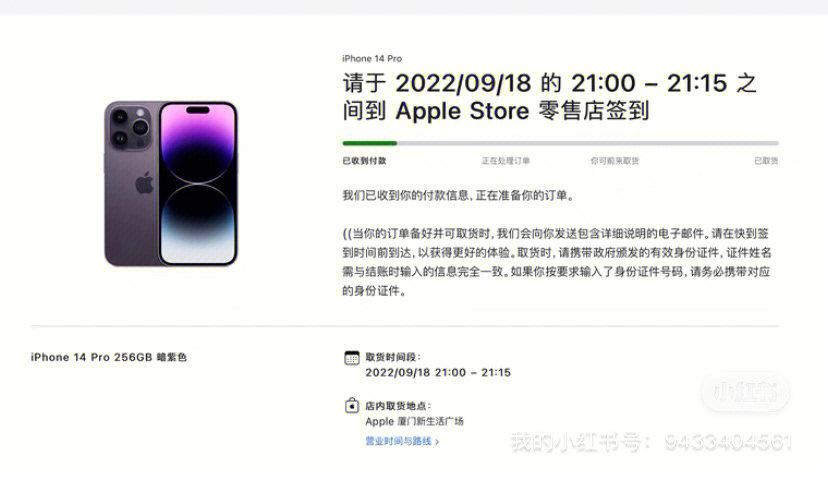Select the 正在处理订单 progress step

[x=505, y=161]
